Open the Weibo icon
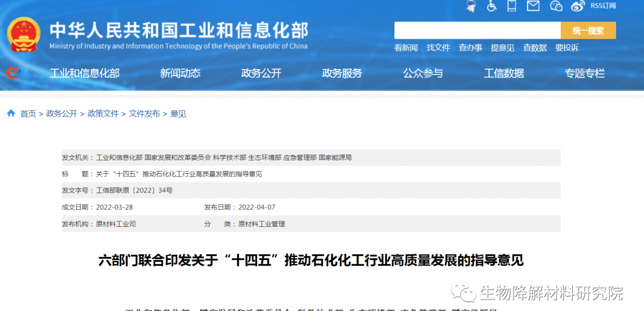Screen dimensions: 644x311 point(577,6)
